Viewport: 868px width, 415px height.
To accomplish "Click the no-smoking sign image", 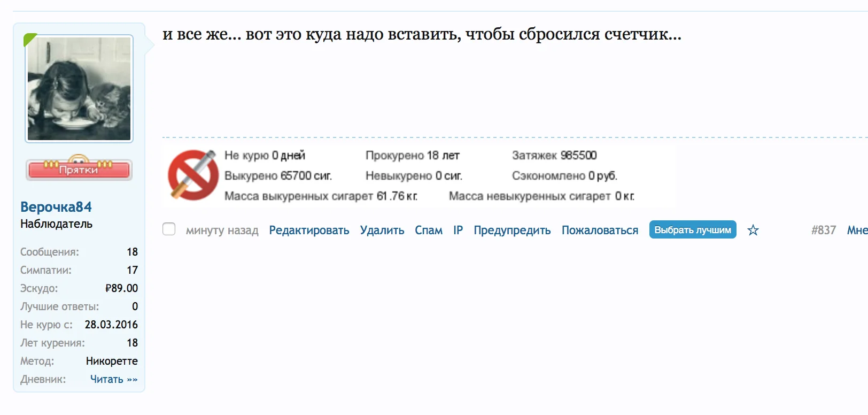I will (x=193, y=175).
